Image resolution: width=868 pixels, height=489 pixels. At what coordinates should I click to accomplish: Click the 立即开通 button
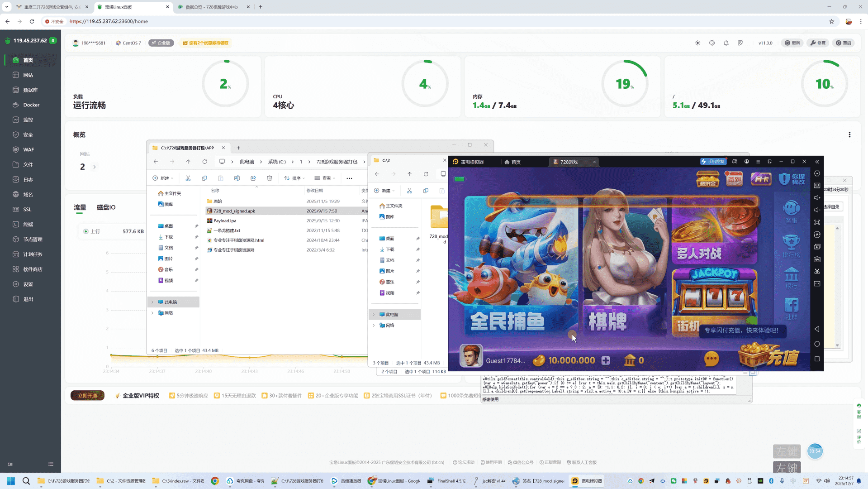pos(87,396)
